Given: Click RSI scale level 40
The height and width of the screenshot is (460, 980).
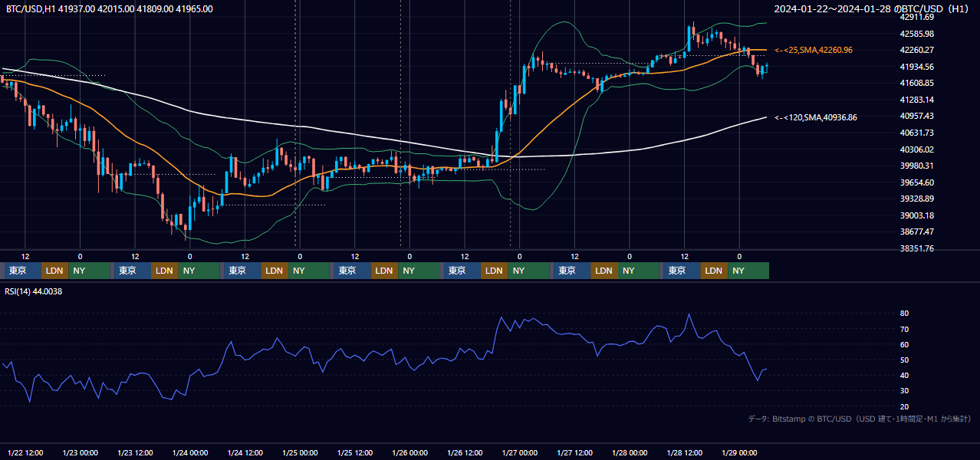Looking at the screenshot, I should tap(904, 375).
